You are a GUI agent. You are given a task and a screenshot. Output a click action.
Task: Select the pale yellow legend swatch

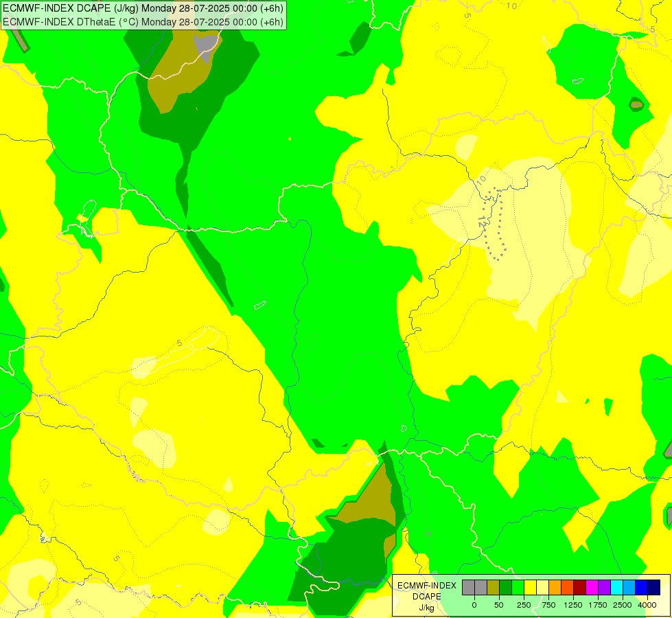click(542, 587)
